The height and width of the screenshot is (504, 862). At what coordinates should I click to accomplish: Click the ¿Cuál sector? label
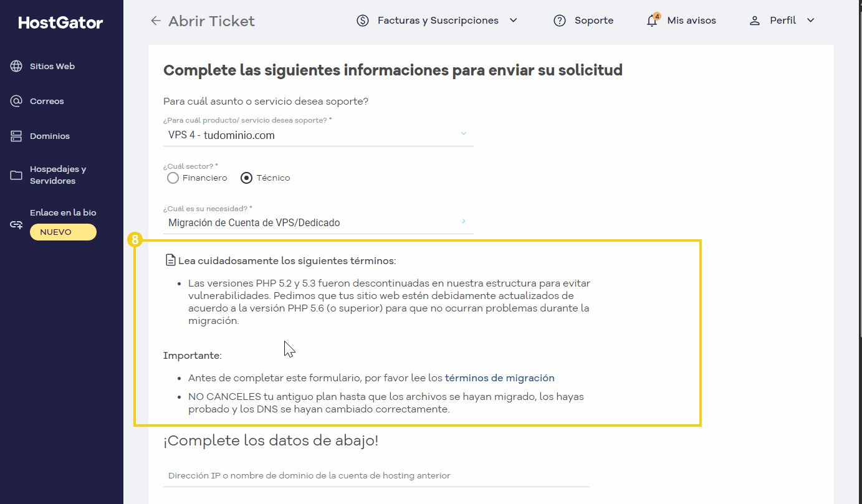tap(191, 166)
